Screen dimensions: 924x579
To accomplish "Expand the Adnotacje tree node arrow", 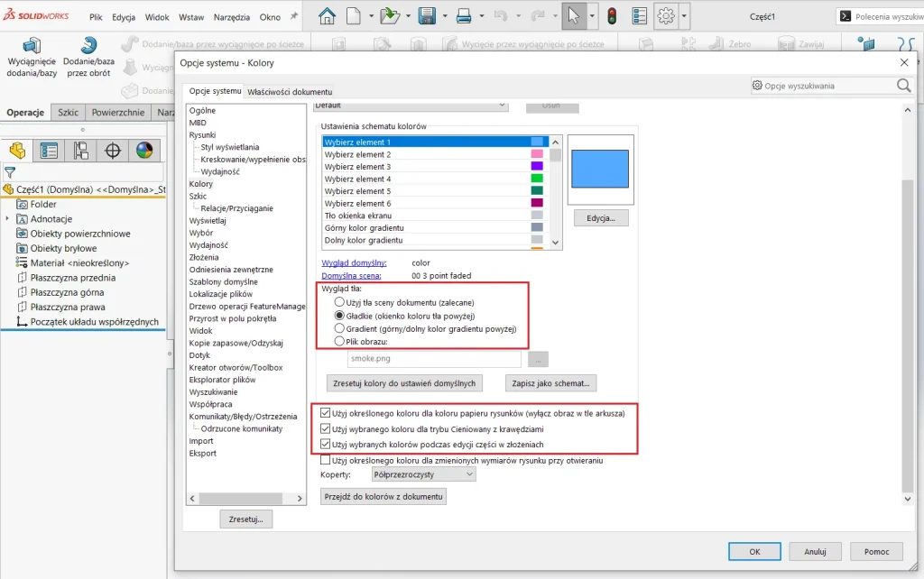I will pyautogui.click(x=7, y=218).
